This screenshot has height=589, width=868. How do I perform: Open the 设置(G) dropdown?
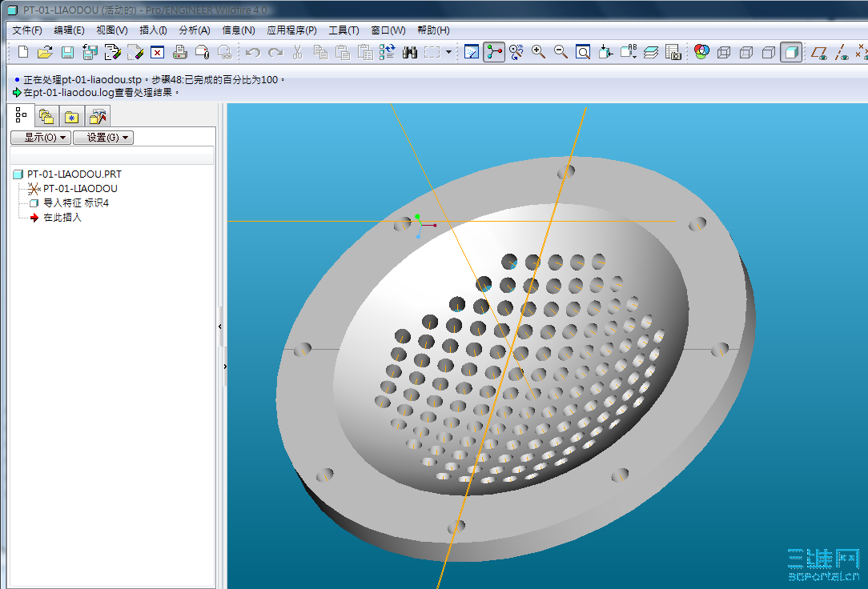[x=103, y=137]
